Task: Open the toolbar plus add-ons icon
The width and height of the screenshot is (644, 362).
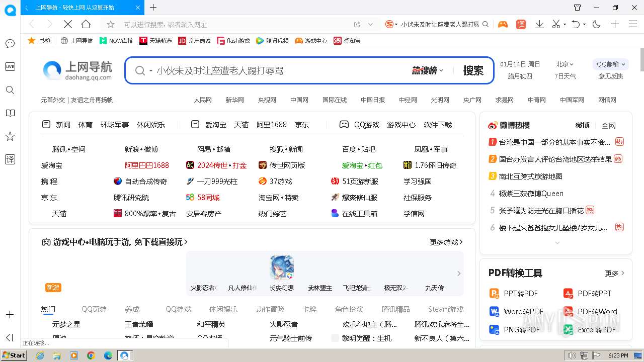Action: [615, 24]
